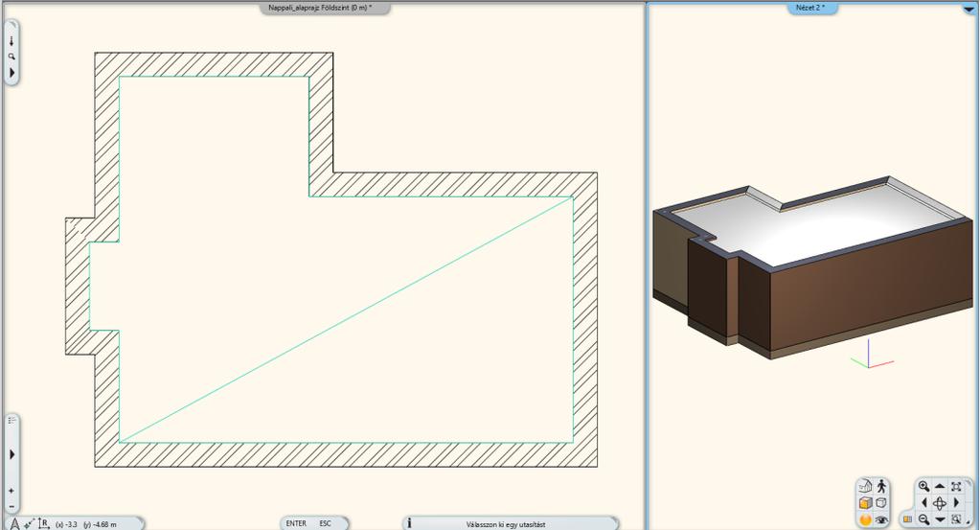Select the wireframe cube display mode
Screen dimensions: 980x530
881,503
